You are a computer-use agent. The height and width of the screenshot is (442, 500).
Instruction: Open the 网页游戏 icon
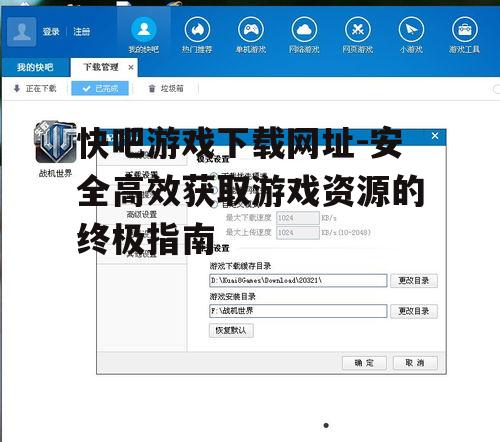point(358,30)
